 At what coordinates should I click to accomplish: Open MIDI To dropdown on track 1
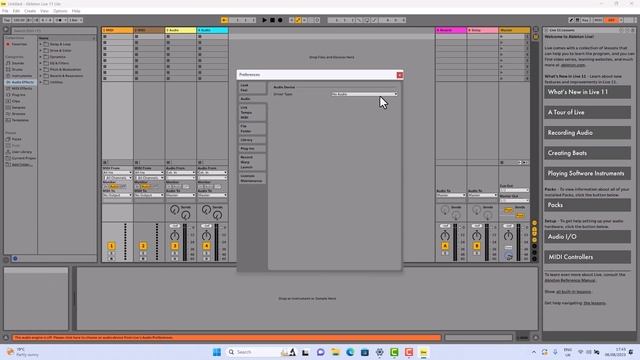pos(118,196)
